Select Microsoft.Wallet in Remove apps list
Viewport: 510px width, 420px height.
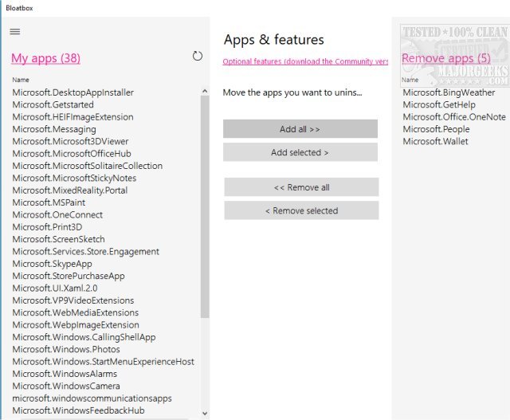click(435, 141)
